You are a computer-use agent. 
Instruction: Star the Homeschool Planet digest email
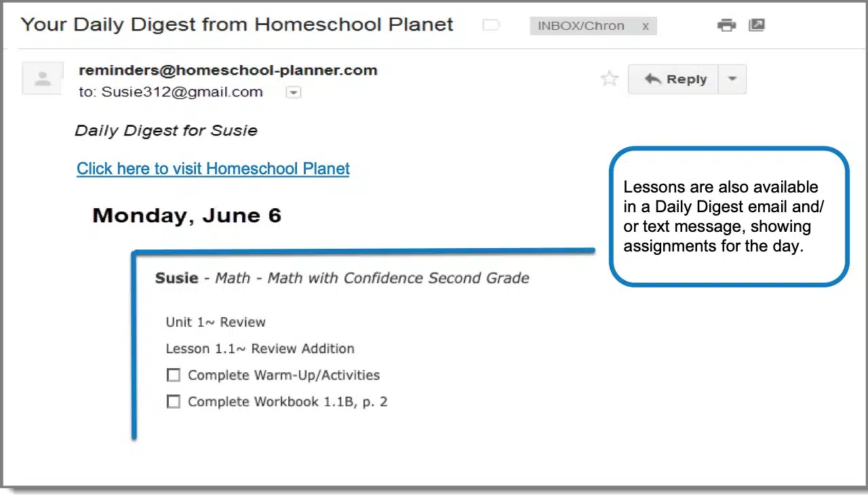(610, 79)
